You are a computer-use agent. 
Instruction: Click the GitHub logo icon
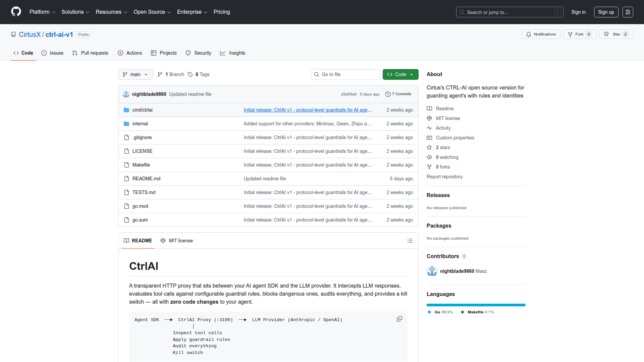[x=16, y=12]
